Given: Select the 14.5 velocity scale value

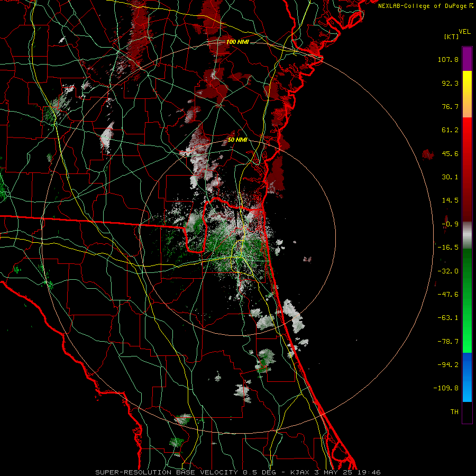Looking at the screenshot, I should (450, 200).
